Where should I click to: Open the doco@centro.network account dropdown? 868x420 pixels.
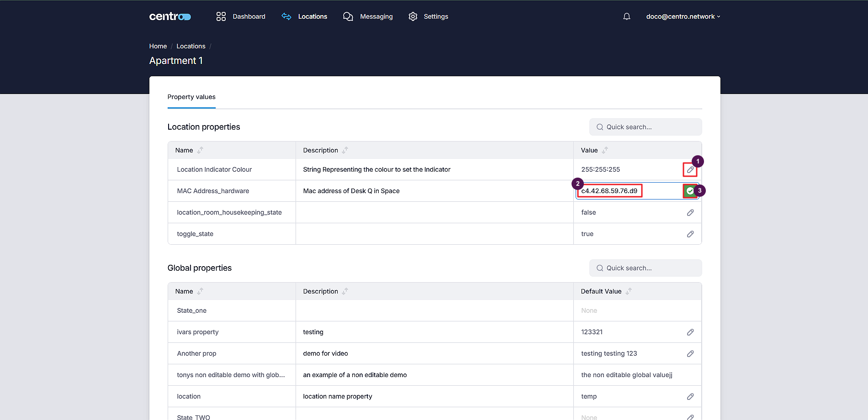click(683, 16)
